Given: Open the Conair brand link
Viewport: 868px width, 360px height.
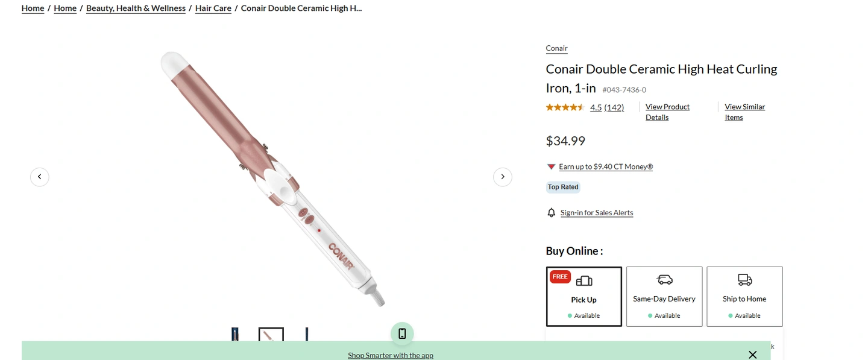Looking at the screenshot, I should pos(557,48).
